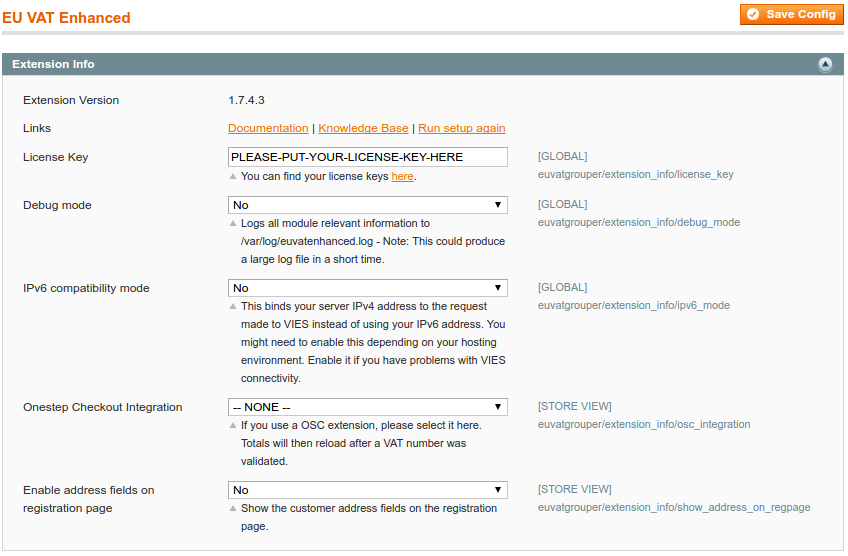The width and height of the screenshot is (848, 556).
Task: Click the Extension Version value 1.7.4.3
Action: click(246, 100)
